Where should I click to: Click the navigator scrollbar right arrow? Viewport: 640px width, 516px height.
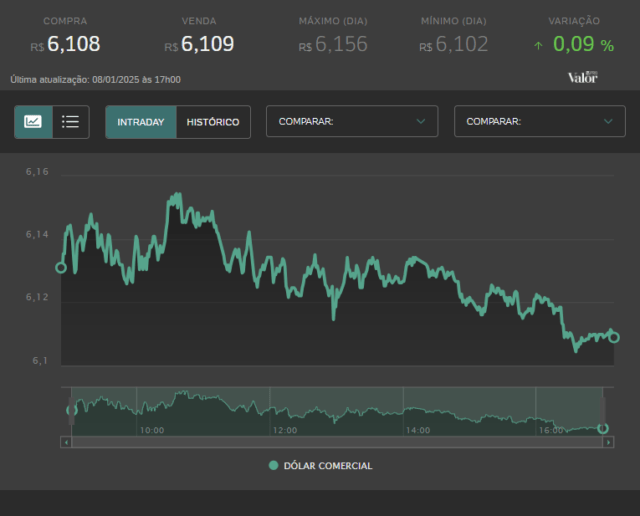(608, 442)
